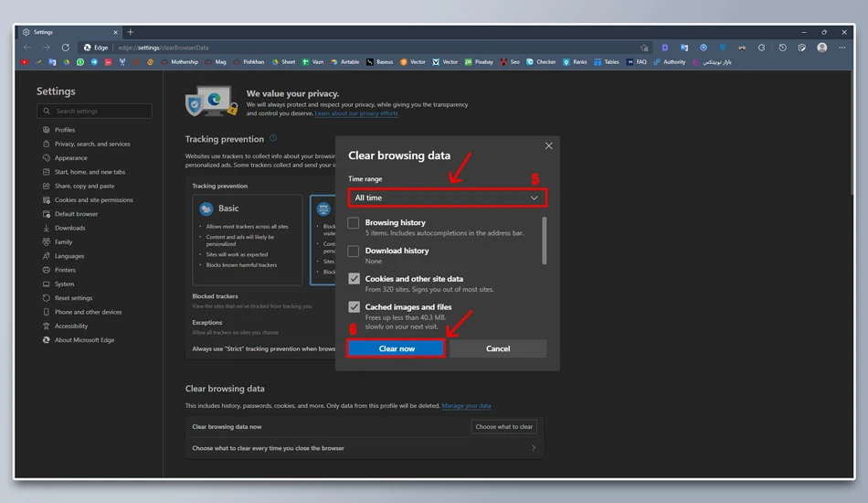Check the Browsing history checkbox

point(354,223)
